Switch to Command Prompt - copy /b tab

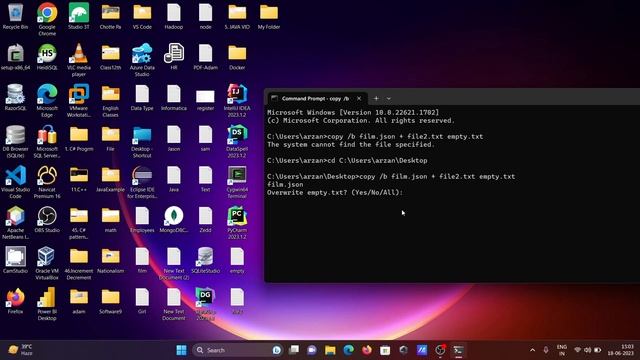[x=315, y=98]
